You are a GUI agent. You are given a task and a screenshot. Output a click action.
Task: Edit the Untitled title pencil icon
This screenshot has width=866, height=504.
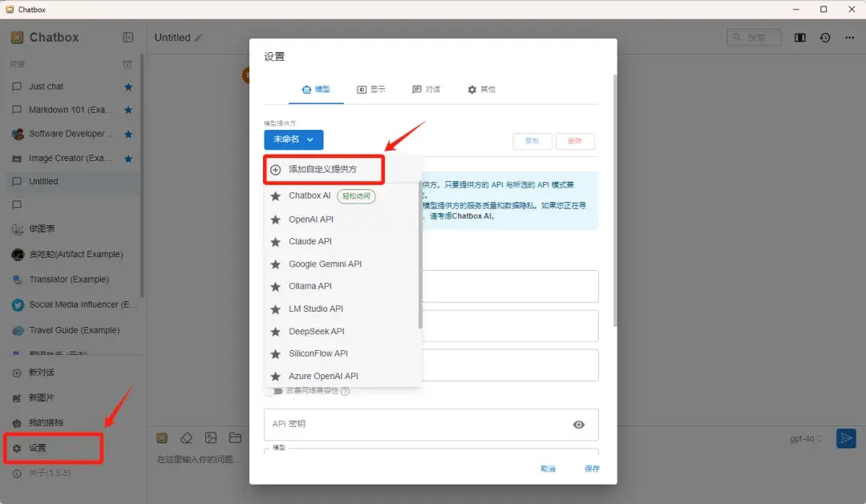(x=198, y=38)
